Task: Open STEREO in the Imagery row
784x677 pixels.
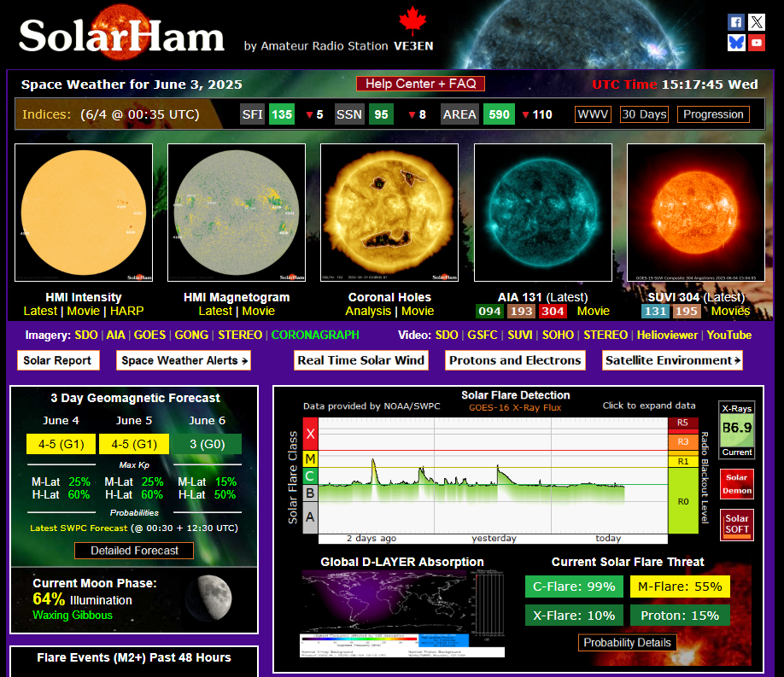Action: tap(240, 335)
